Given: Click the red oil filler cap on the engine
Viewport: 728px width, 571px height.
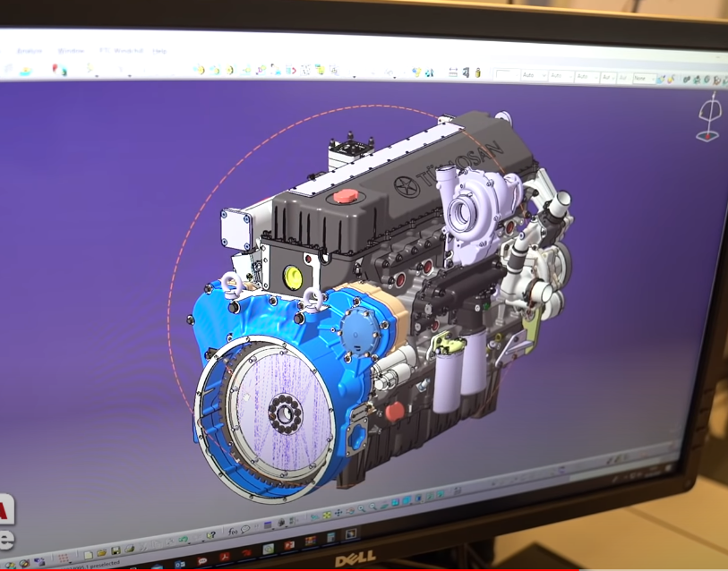Looking at the screenshot, I should pyautogui.click(x=344, y=196).
